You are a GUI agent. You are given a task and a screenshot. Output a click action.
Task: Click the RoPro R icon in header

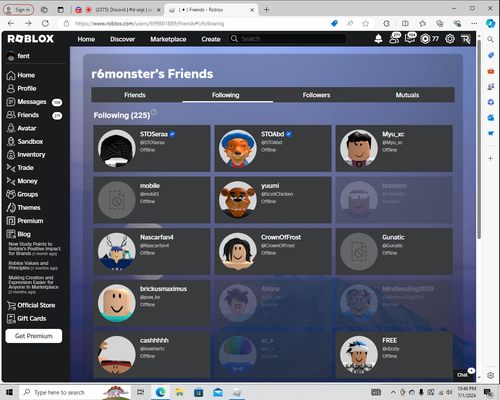[466, 39]
